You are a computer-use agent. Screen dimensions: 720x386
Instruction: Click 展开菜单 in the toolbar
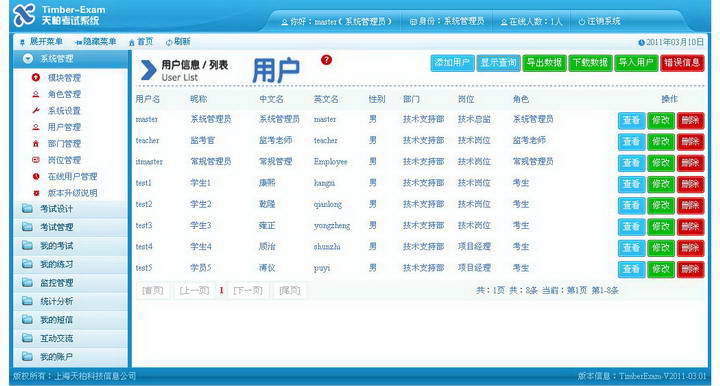[46, 42]
